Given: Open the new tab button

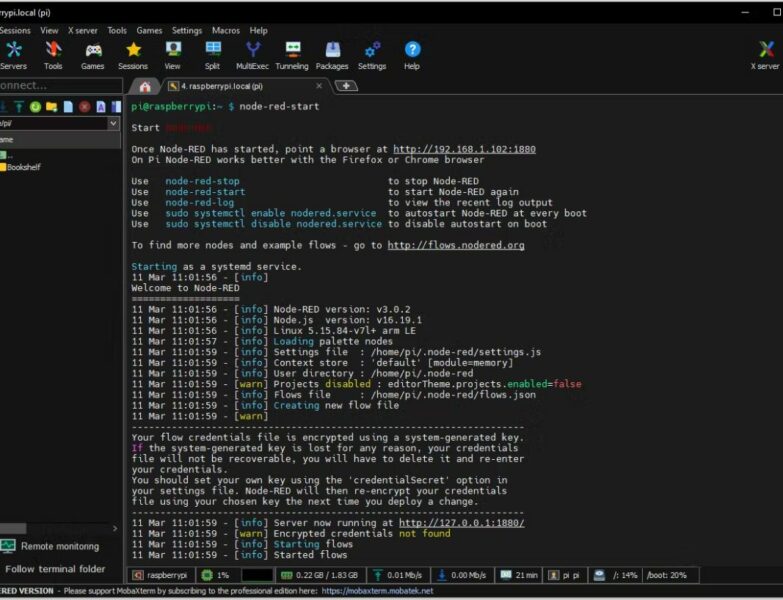Looking at the screenshot, I should (x=346, y=86).
